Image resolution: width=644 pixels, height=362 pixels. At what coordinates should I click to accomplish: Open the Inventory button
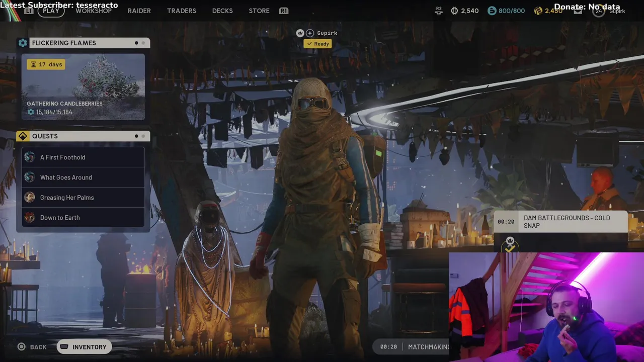click(x=84, y=347)
